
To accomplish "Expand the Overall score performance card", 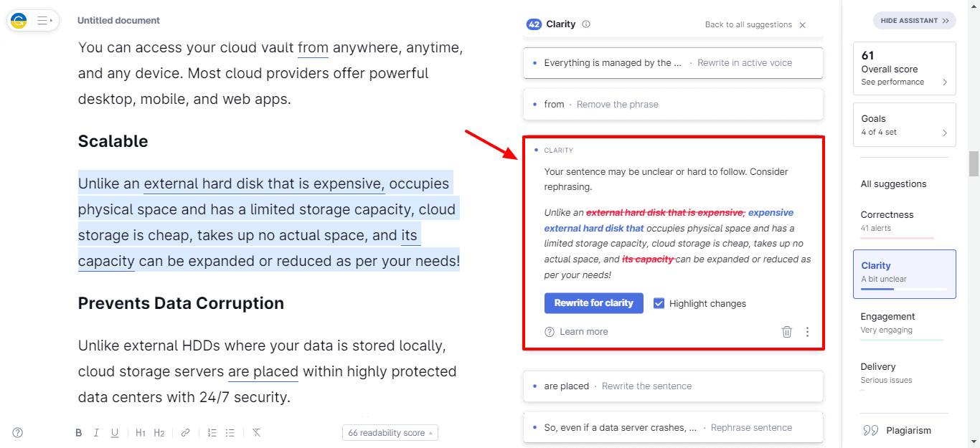I will pos(904,69).
